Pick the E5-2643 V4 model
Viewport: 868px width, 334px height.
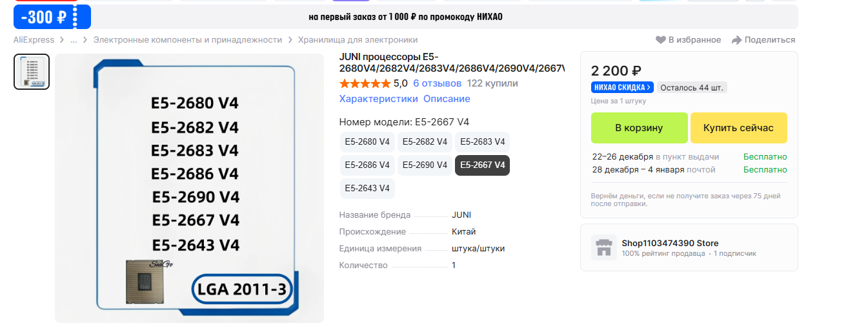pos(367,188)
